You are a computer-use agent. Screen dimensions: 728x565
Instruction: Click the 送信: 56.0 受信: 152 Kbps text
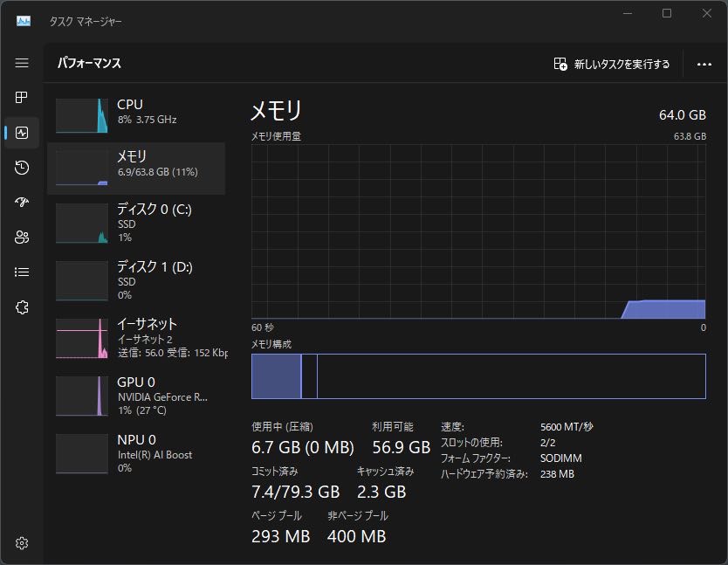pos(173,353)
